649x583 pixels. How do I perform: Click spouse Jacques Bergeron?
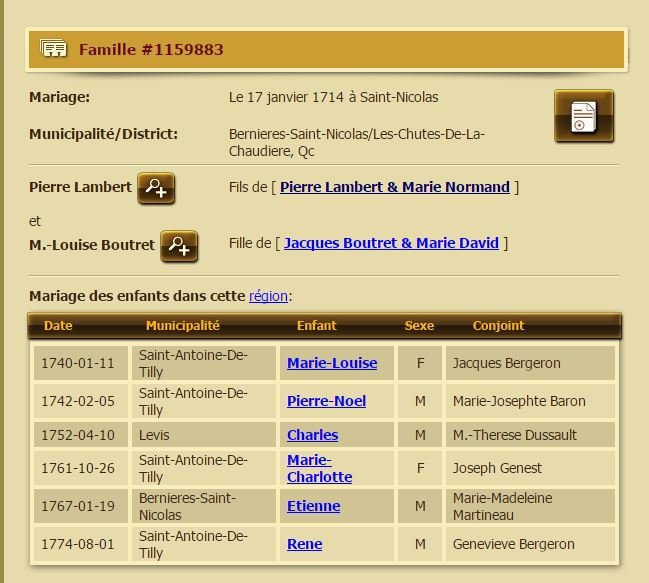(x=507, y=363)
